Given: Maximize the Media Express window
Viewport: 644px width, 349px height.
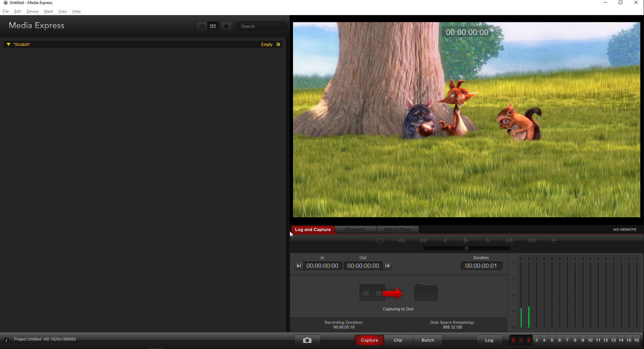Looking at the screenshot, I should (x=621, y=3).
